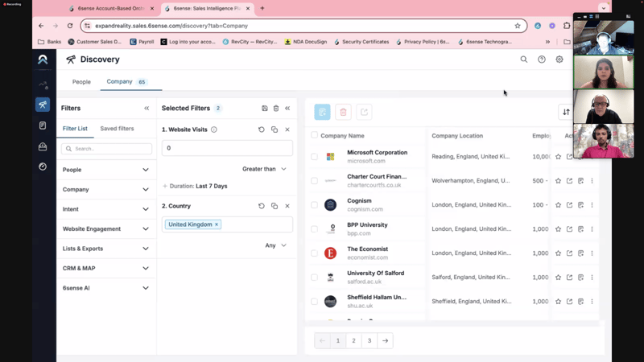Go to results page 3
The width and height of the screenshot is (644, 362).
click(369, 340)
